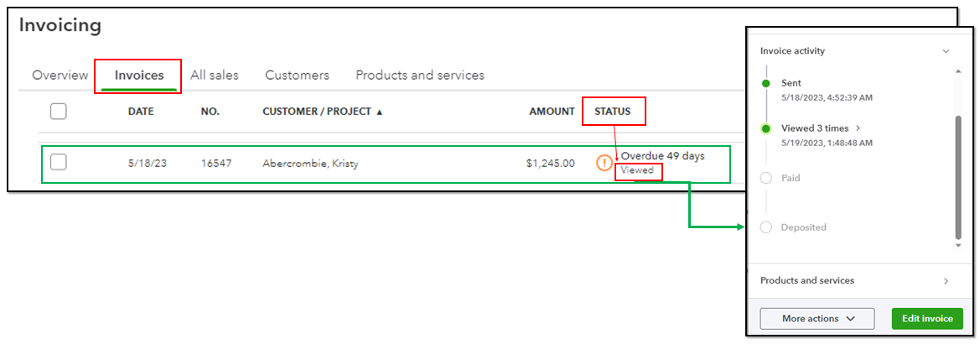Viewport: 980px width, 344px height.
Task: Open the All sales tab
Action: 215,75
